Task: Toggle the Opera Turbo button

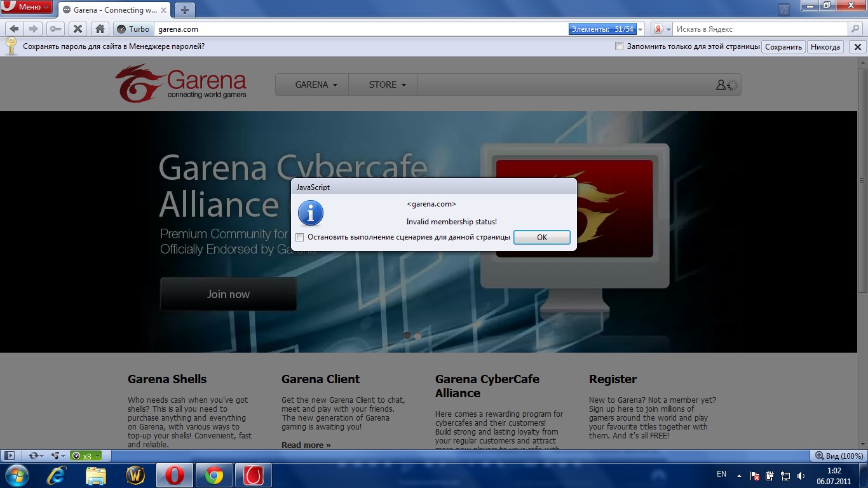Action: point(133,29)
